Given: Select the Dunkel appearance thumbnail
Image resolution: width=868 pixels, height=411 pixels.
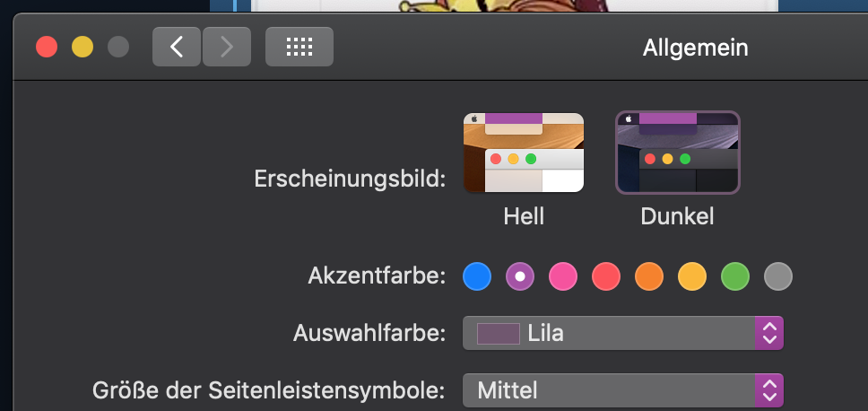Looking at the screenshot, I should coord(678,153).
